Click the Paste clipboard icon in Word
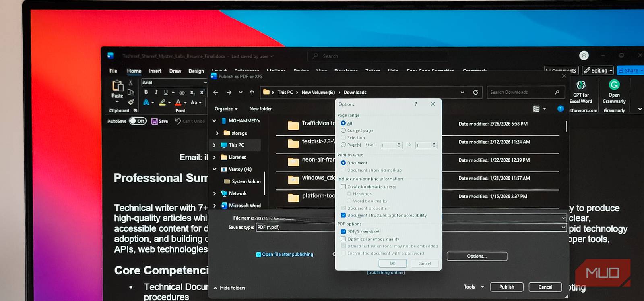 [x=117, y=86]
